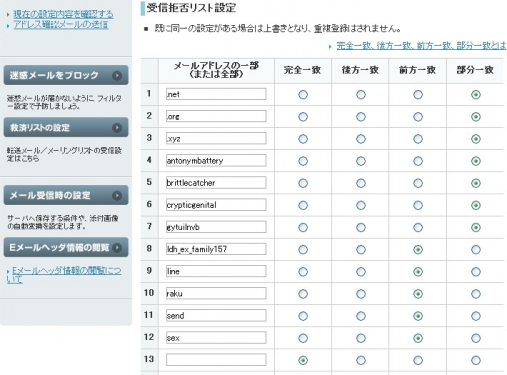Select 完全一致 for row 1 .net
Viewport: 507px width, 375px height.
click(x=303, y=95)
